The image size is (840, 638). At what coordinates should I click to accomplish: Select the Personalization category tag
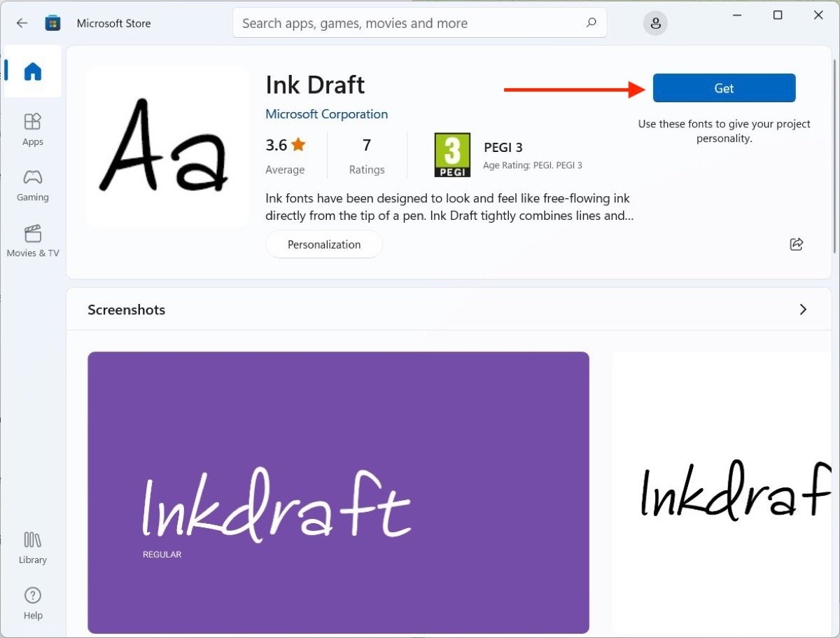point(324,244)
